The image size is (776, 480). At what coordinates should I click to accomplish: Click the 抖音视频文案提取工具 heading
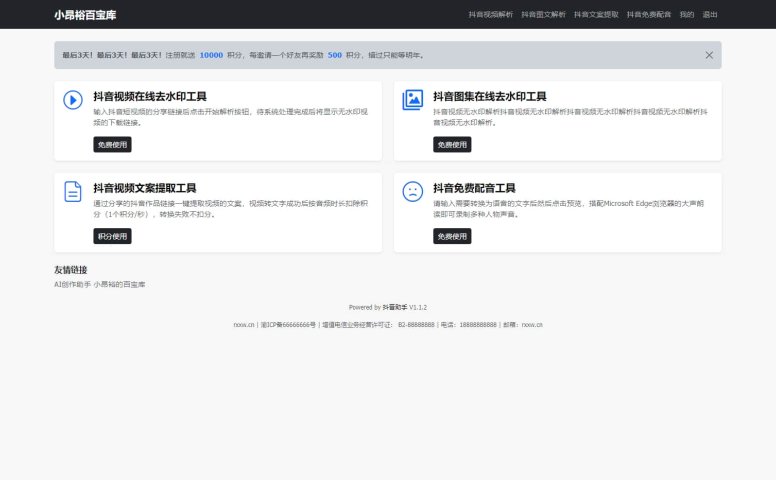145,188
